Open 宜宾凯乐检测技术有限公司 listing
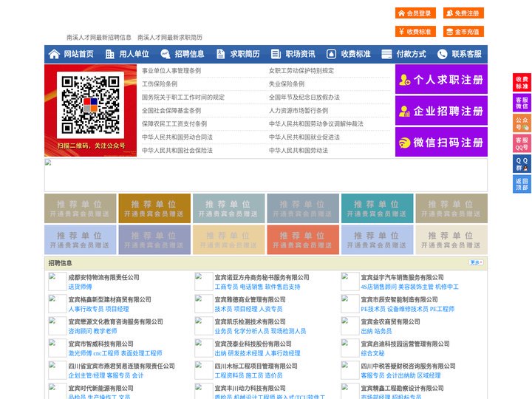This screenshot has height=399, width=532. click(x=250, y=321)
